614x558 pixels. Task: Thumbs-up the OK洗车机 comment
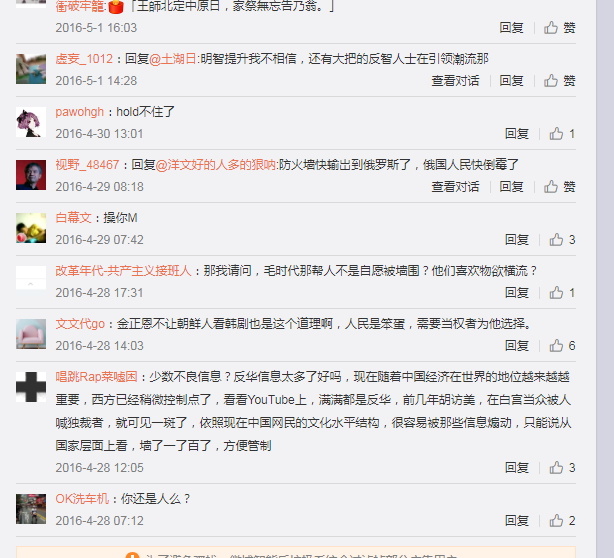point(562,521)
